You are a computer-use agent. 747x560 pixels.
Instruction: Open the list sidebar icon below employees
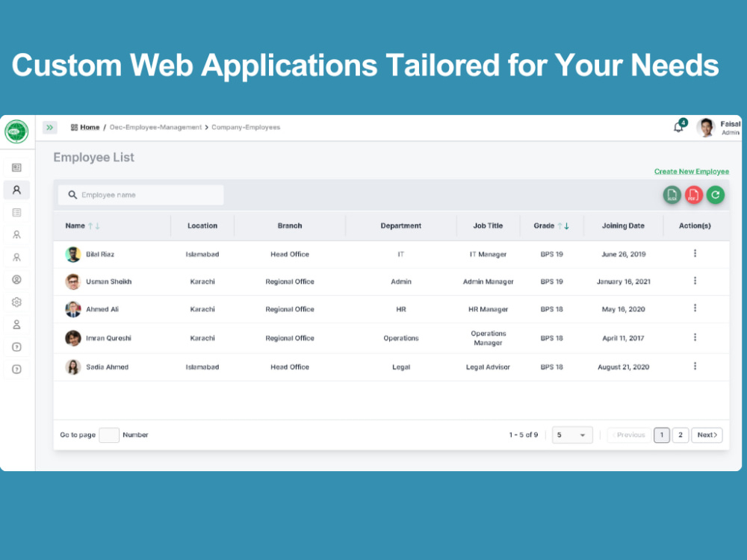click(x=16, y=212)
